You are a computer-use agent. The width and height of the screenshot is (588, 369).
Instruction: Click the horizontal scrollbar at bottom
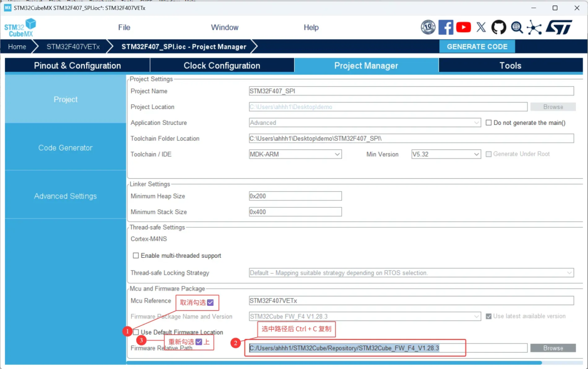click(x=334, y=362)
